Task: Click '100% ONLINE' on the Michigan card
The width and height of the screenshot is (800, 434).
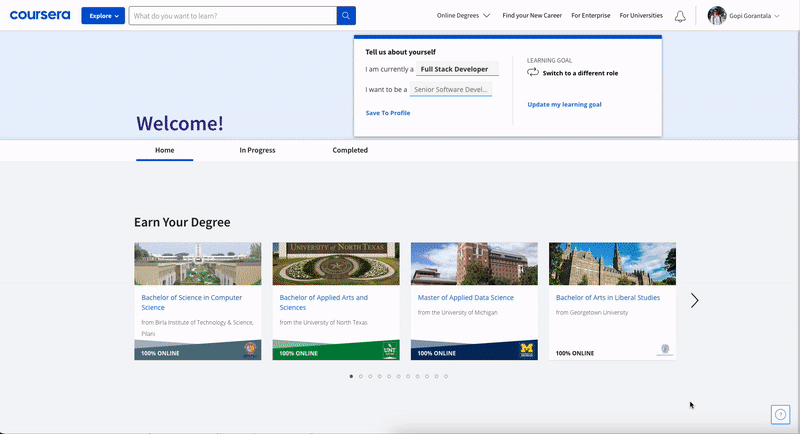Action: coord(436,353)
